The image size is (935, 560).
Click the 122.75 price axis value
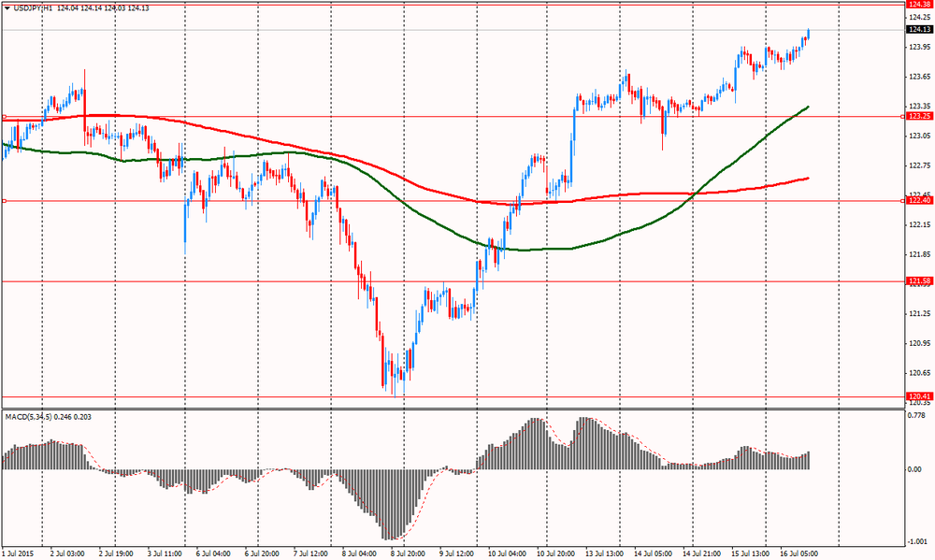pyautogui.click(x=919, y=165)
